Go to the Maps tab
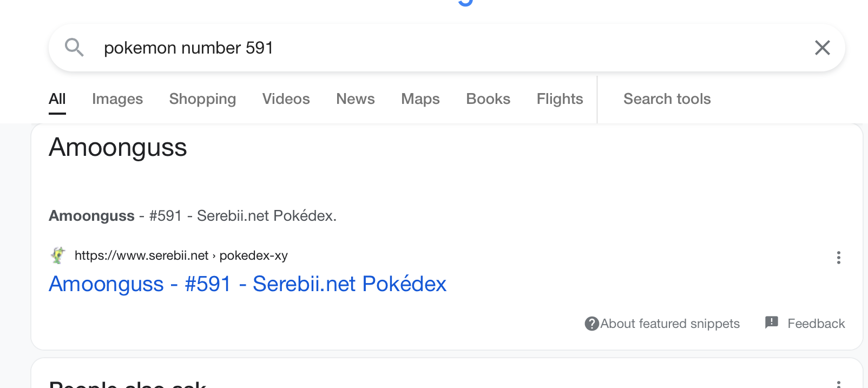This screenshot has width=868, height=388. [x=420, y=99]
